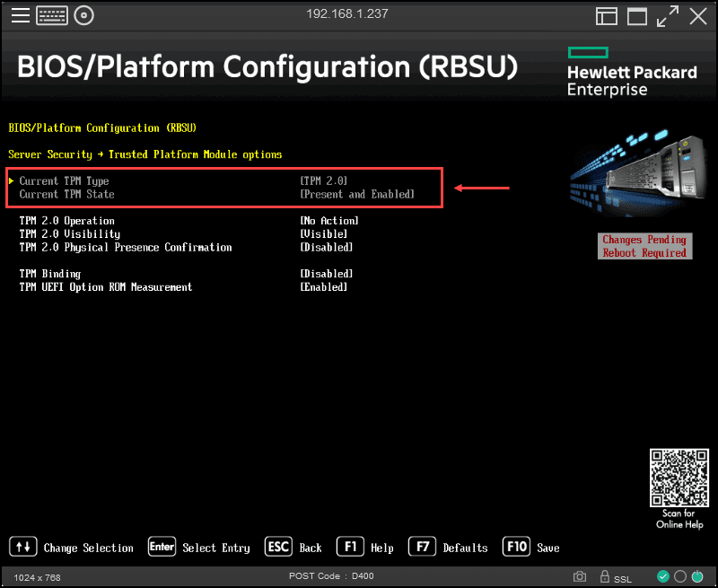Click the 192.168.1.237 address title
The width and height of the screenshot is (718, 588).
point(347,13)
